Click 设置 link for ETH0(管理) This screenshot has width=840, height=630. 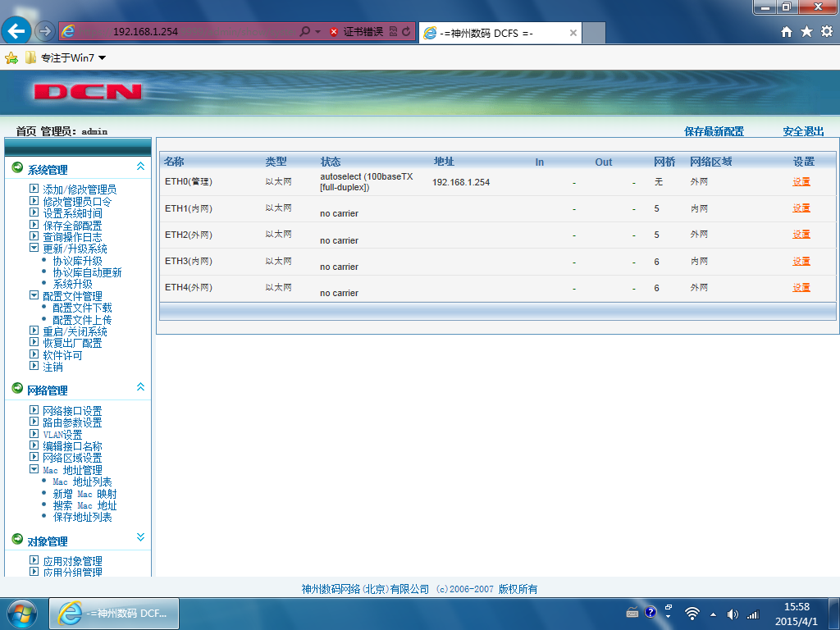[x=801, y=181]
